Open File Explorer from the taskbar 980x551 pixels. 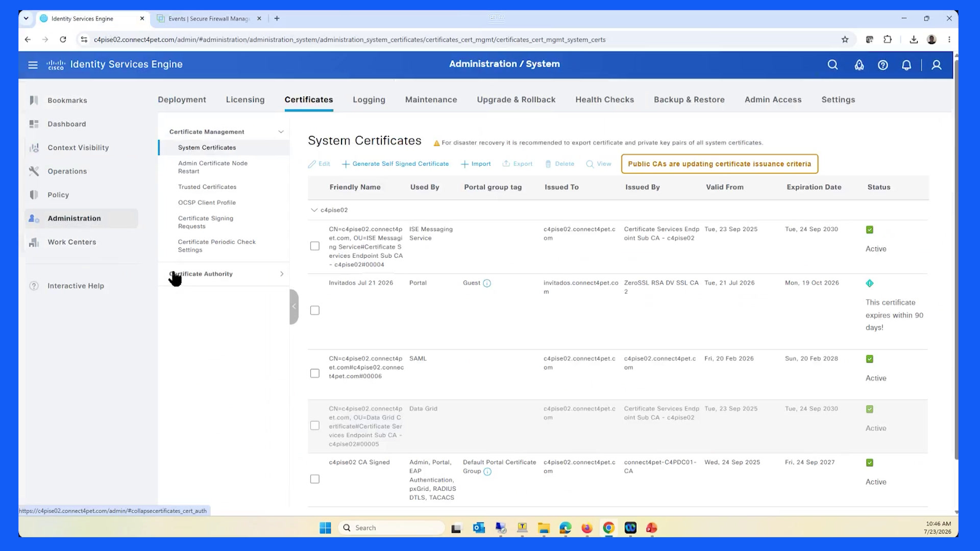544,528
